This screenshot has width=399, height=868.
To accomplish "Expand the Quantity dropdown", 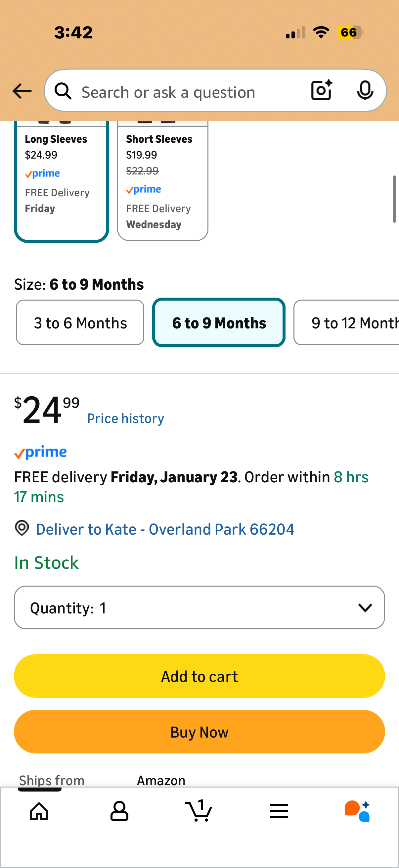I will (x=199, y=607).
